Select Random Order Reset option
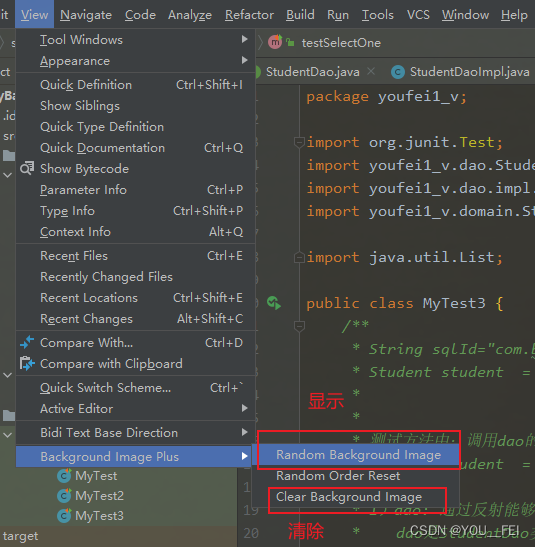This screenshot has height=547, width=535. (x=338, y=476)
